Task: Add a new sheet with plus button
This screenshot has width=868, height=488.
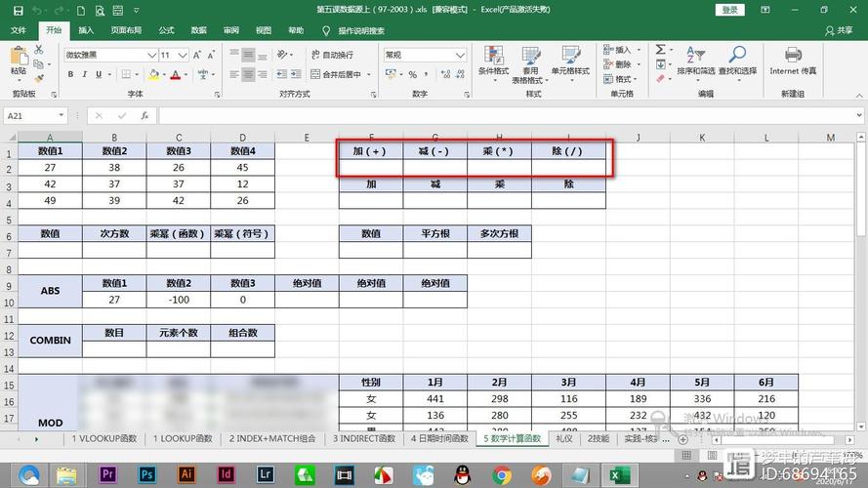Action: [683, 439]
